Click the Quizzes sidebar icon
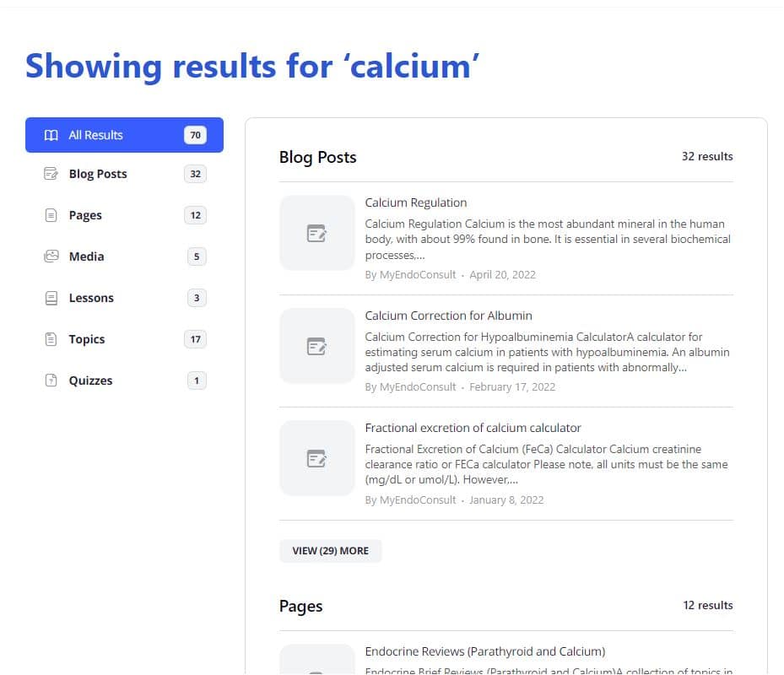The image size is (784, 675). tap(51, 381)
